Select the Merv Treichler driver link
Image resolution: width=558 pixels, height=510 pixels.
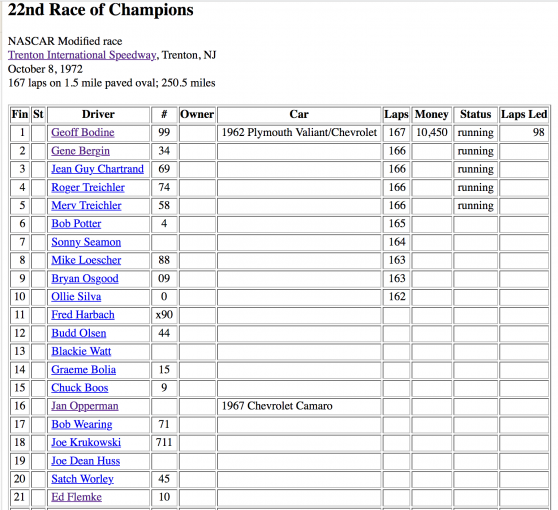[86, 205]
